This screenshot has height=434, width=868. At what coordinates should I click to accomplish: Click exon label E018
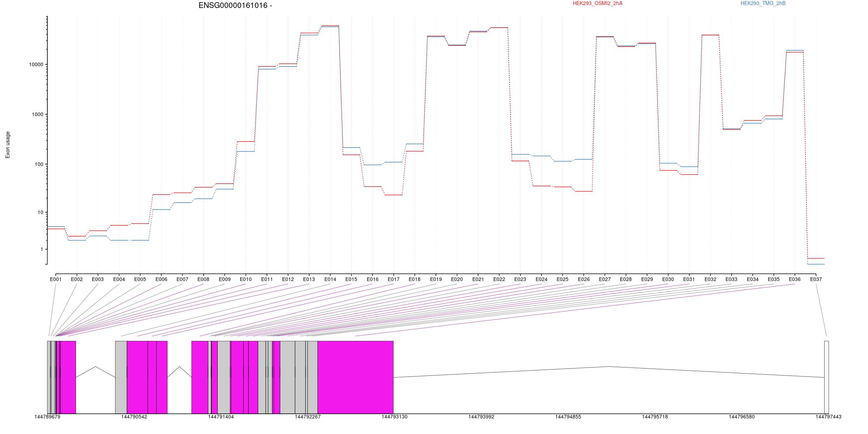pyautogui.click(x=414, y=279)
